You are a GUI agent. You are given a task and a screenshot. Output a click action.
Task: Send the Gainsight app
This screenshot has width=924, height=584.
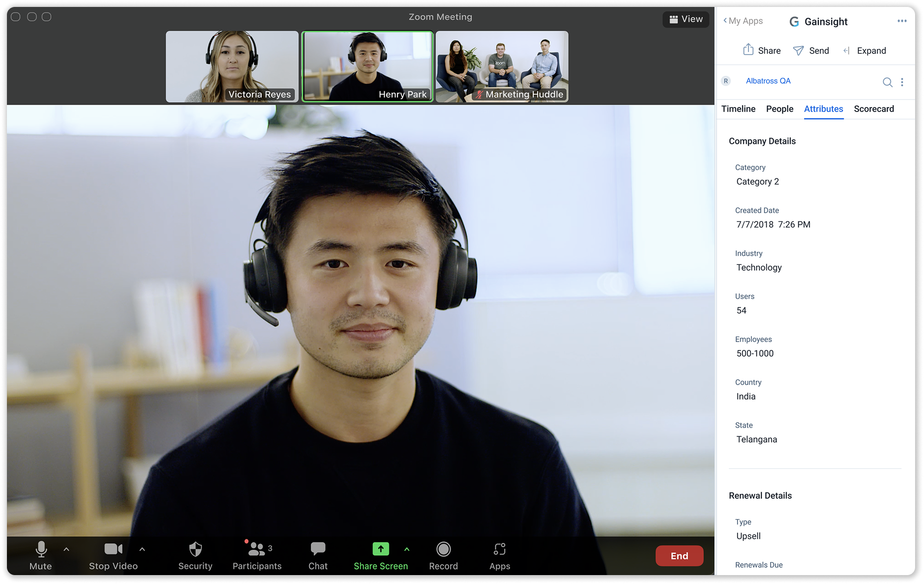point(811,51)
